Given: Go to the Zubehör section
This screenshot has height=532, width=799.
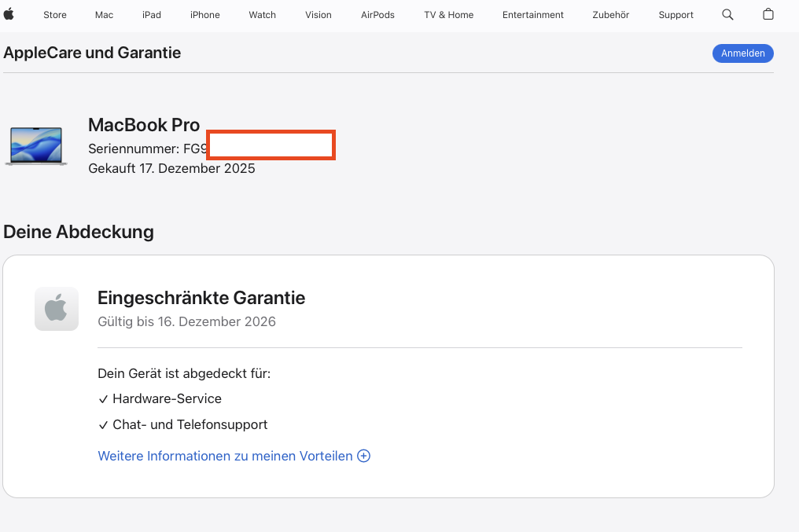Looking at the screenshot, I should [611, 15].
